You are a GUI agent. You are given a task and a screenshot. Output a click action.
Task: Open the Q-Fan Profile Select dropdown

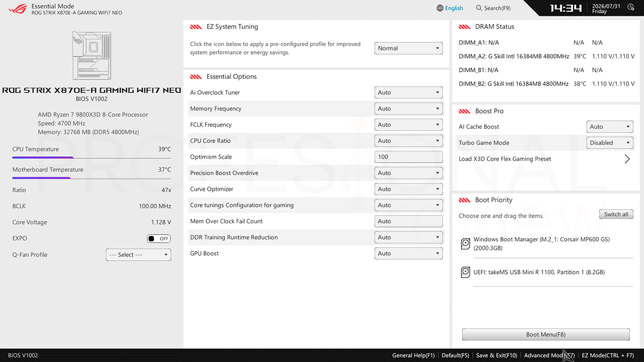point(138,255)
